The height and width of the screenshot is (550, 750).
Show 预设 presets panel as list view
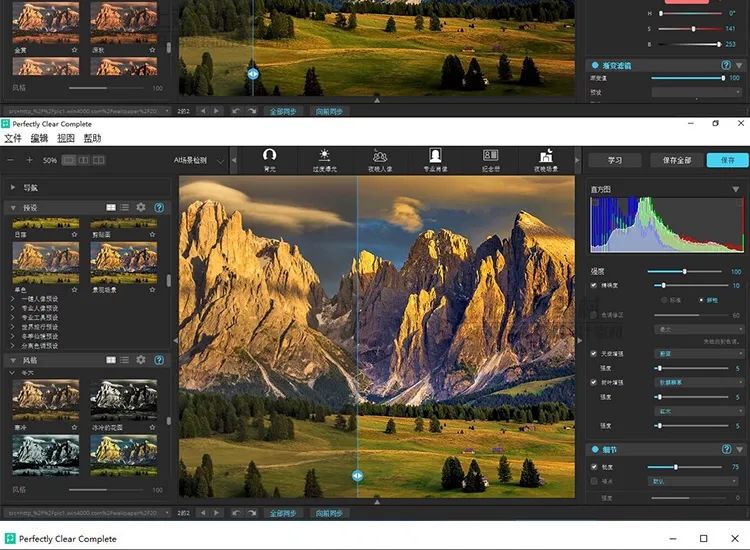(125, 207)
